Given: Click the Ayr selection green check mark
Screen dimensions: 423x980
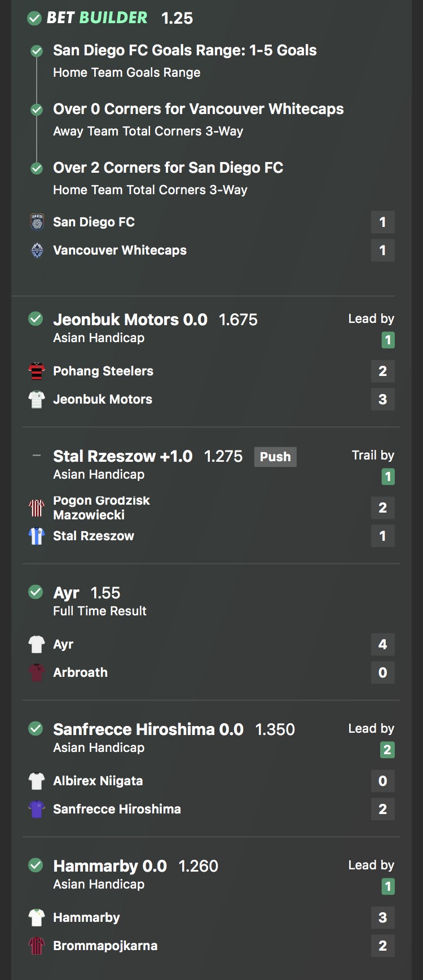Looking at the screenshot, I should (x=36, y=592).
